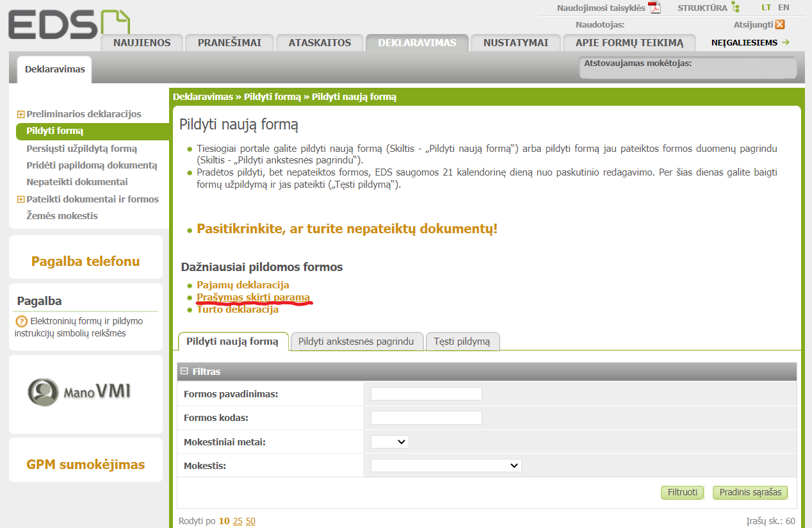The width and height of the screenshot is (812, 528).
Task: Click the orange Atsijungti close icon
Action: click(779, 24)
